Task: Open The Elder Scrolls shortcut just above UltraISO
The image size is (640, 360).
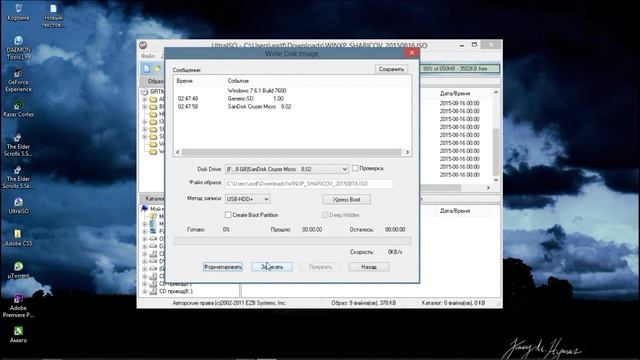Action: click(18, 177)
